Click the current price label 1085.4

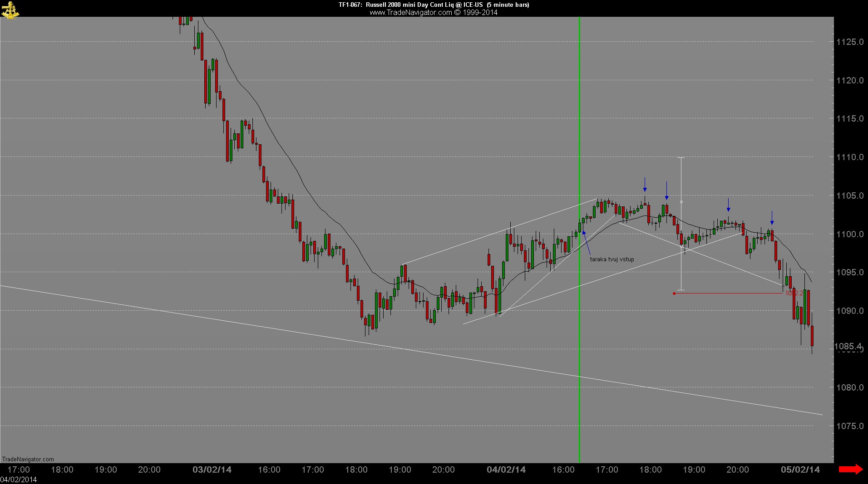[848, 347]
